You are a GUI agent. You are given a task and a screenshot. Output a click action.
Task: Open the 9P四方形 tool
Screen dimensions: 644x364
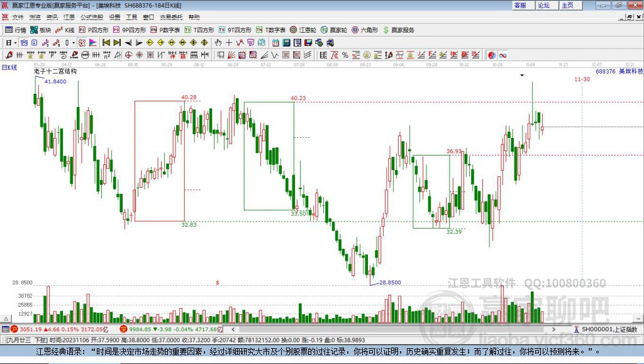130,30
